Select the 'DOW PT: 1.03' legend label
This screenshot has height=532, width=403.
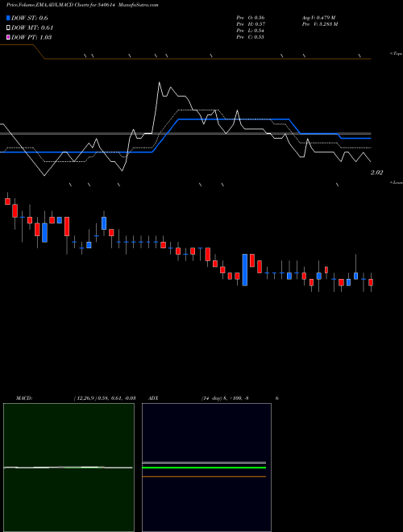click(x=31, y=37)
